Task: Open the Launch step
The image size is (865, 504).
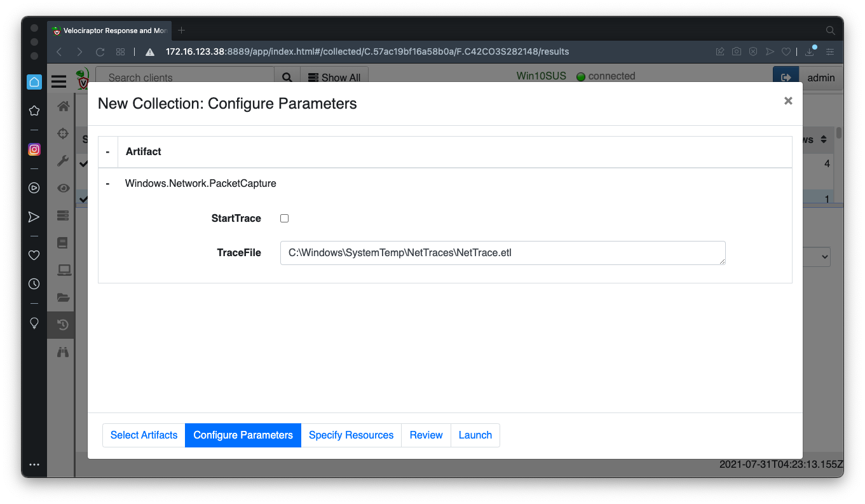Action: pyautogui.click(x=475, y=435)
